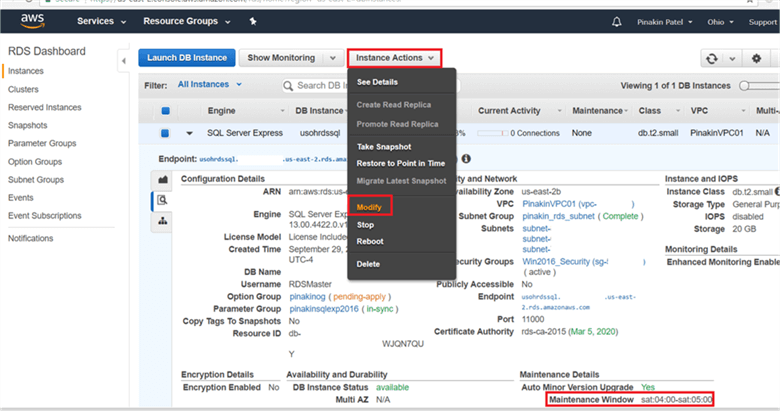Open Instances in the sidebar
780x411 pixels.
[x=25, y=71]
